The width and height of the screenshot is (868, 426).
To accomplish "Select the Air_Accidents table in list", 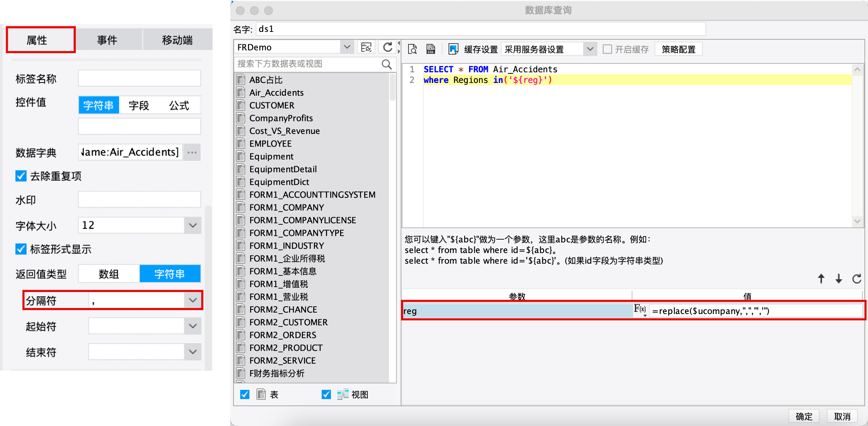I will (276, 93).
